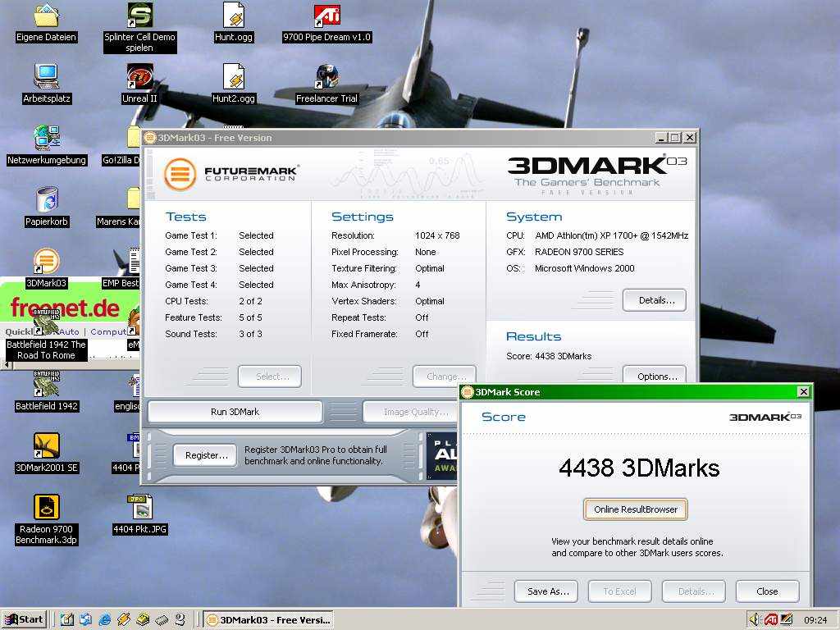This screenshot has height=630, width=840.
Task: Open the Papierkorb recycle bin
Action: click(47, 206)
